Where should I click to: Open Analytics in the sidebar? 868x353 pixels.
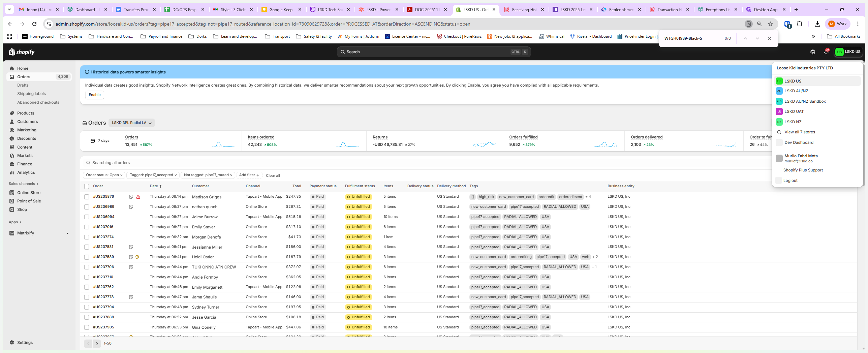click(x=26, y=172)
